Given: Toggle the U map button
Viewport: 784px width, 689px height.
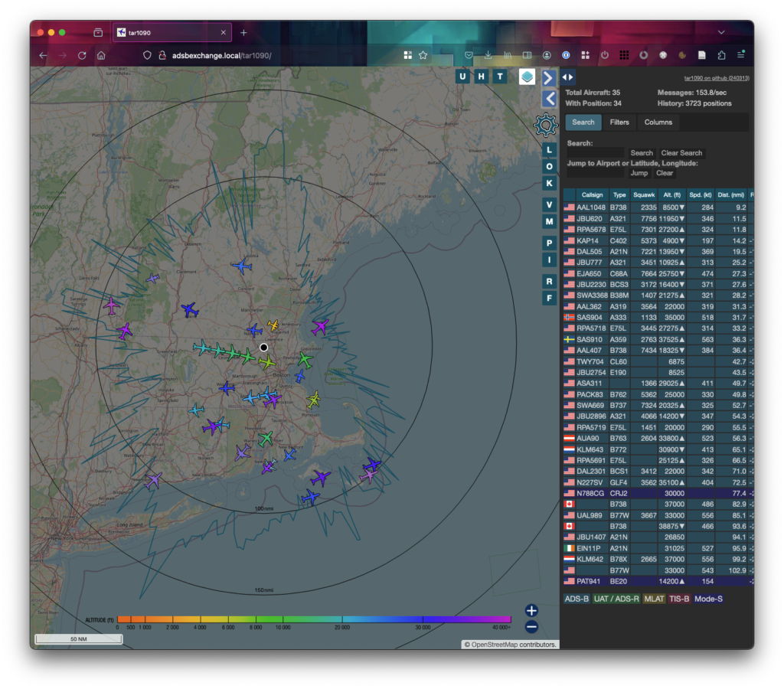Looking at the screenshot, I should tap(462, 77).
